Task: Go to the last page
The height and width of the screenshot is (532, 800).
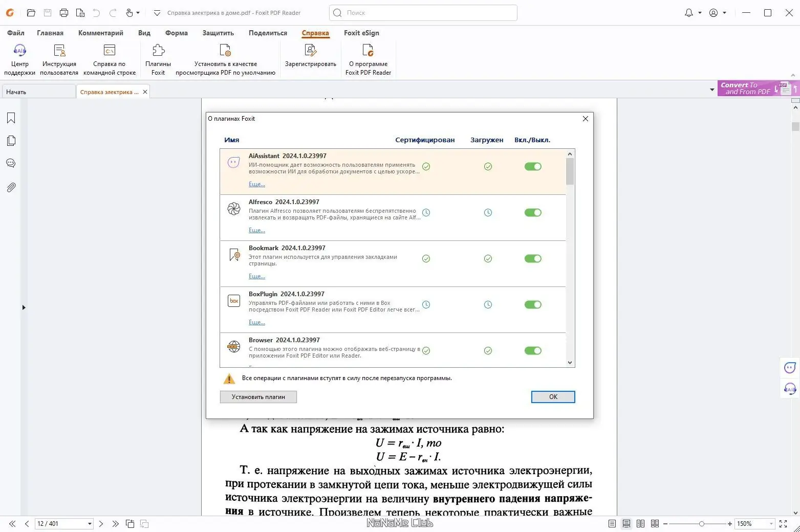Action: [115, 524]
